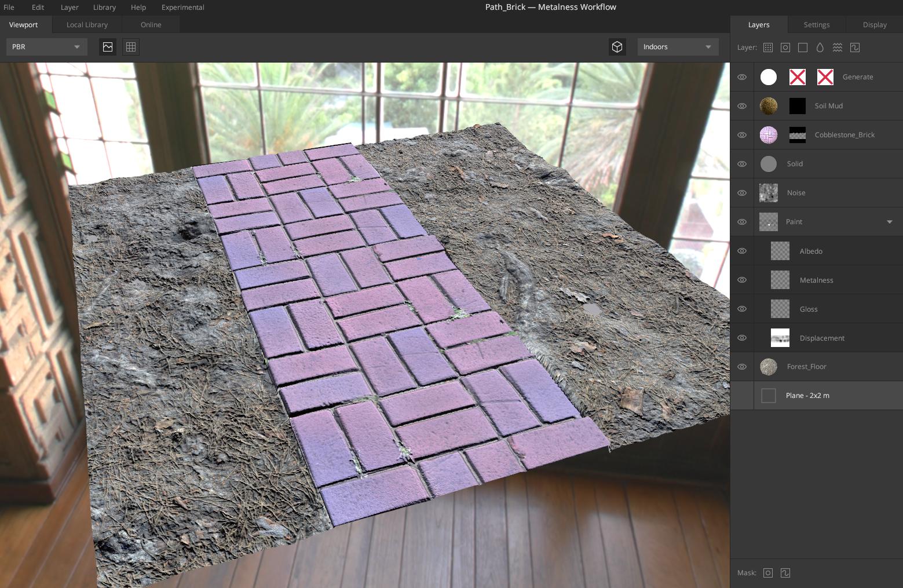Click the Solid layer gray color swatch
The width and height of the screenshot is (903, 588).
coord(769,164)
